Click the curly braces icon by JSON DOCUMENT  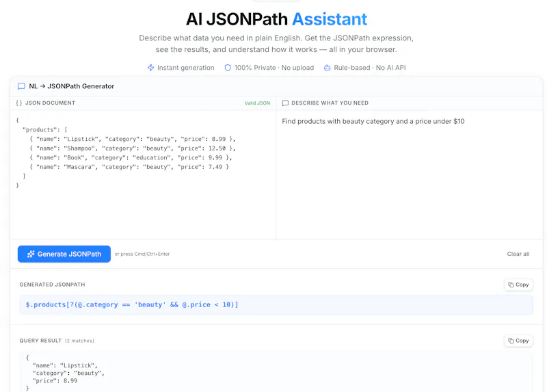point(19,103)
